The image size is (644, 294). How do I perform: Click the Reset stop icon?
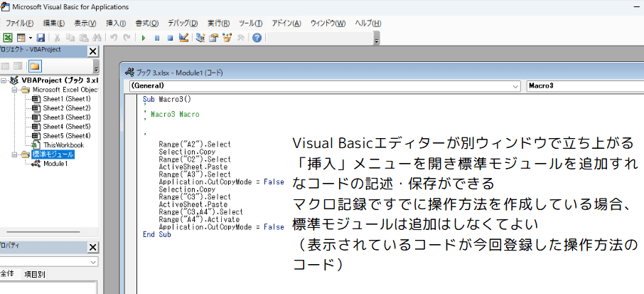[170, 38]
